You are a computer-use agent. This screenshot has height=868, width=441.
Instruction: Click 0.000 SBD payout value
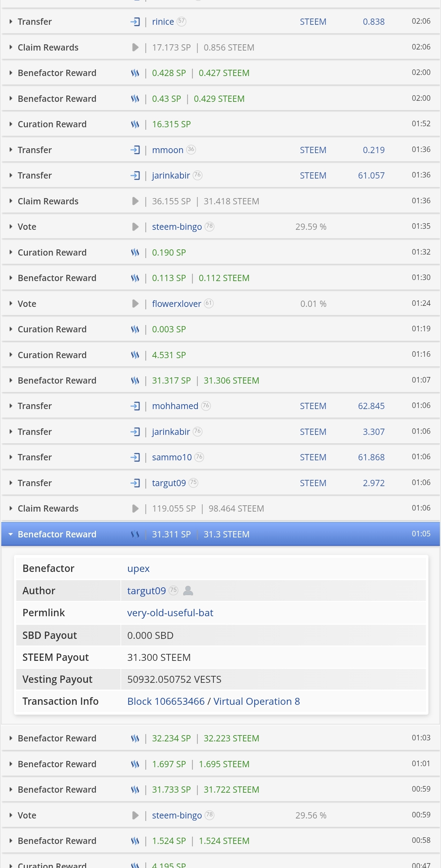[x=150, y=635]
